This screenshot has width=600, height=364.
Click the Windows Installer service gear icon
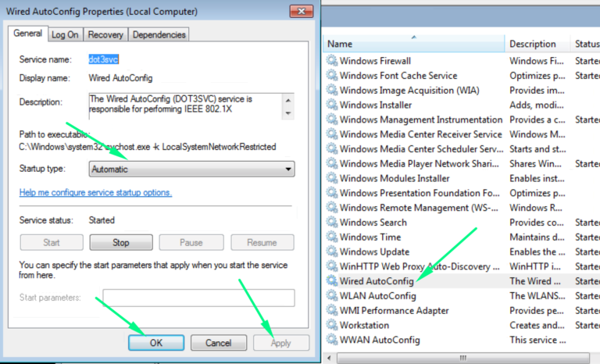(x=332, y=105)
